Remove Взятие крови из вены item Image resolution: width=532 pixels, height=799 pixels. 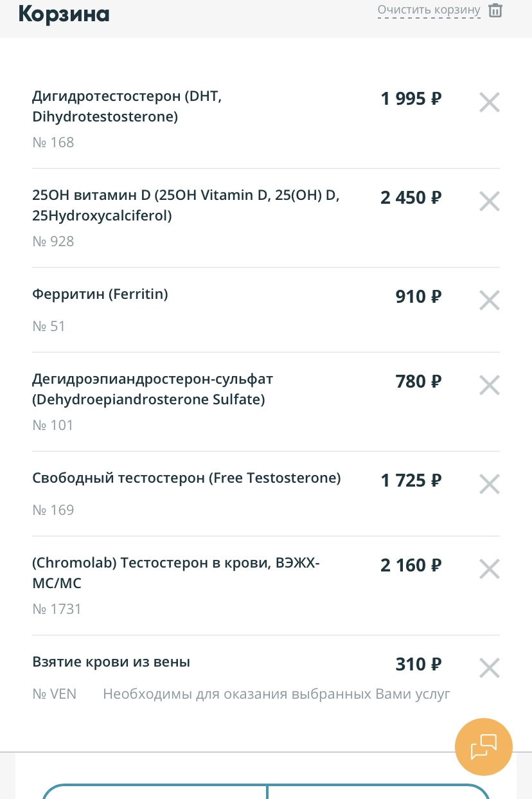coord(489,668)
